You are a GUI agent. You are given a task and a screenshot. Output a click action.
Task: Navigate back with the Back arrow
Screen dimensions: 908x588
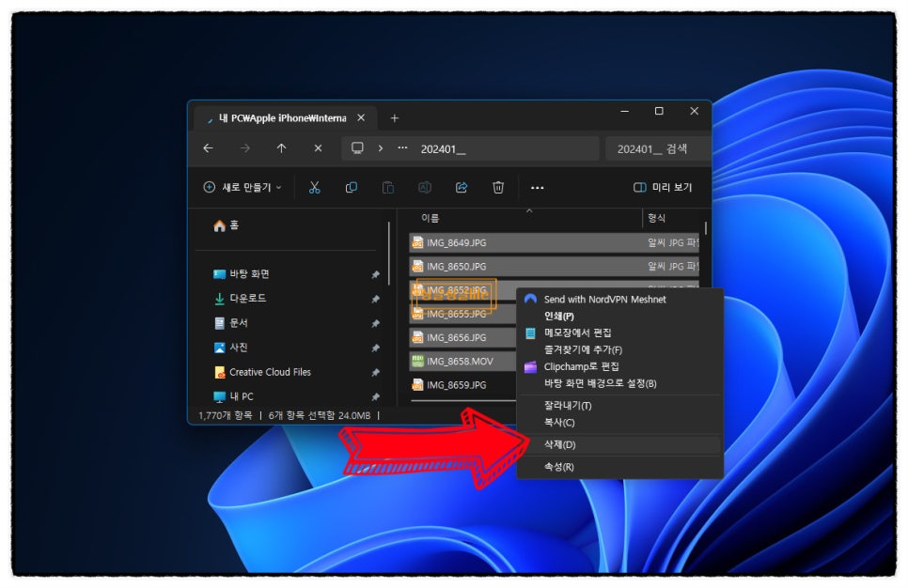(208, 148)
